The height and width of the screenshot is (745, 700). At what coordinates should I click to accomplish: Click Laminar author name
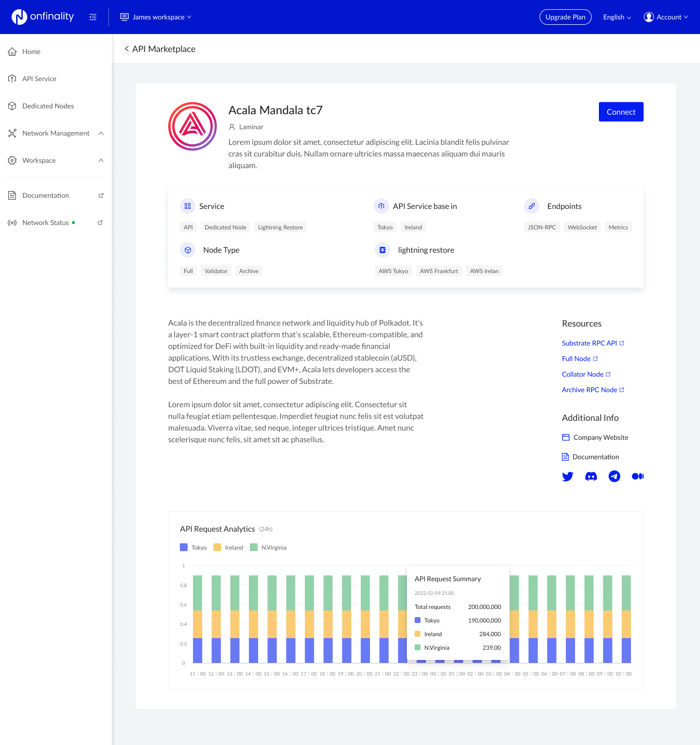(251, 127)
